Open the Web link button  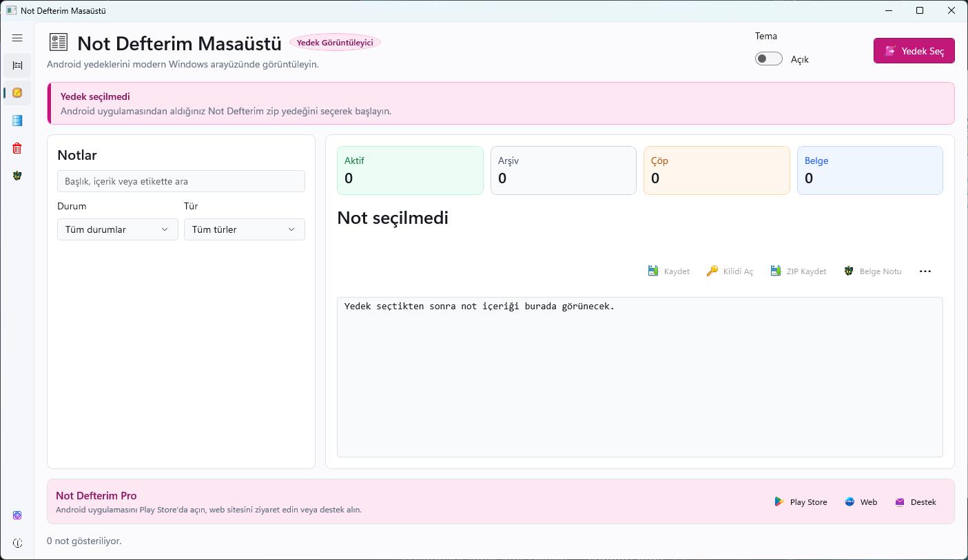[861, 502]
